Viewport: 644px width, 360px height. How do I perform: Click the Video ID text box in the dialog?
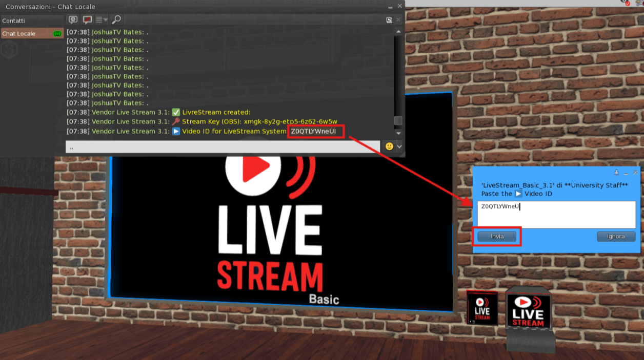point(556,215)
